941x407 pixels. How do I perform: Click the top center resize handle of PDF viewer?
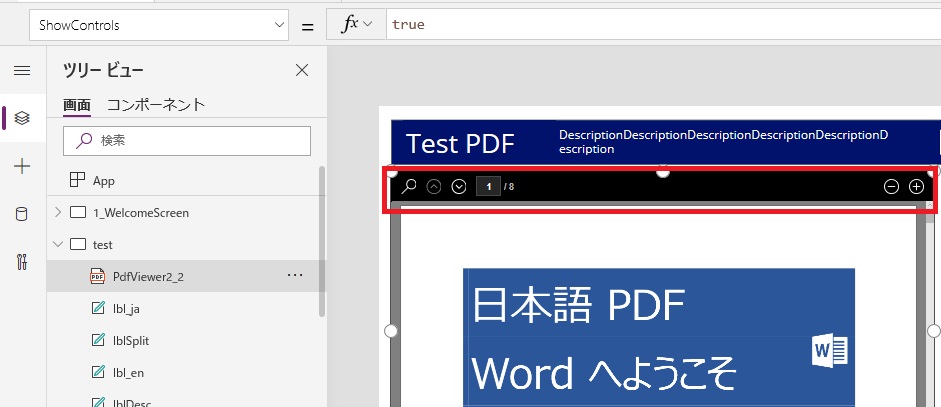point(663,172)
